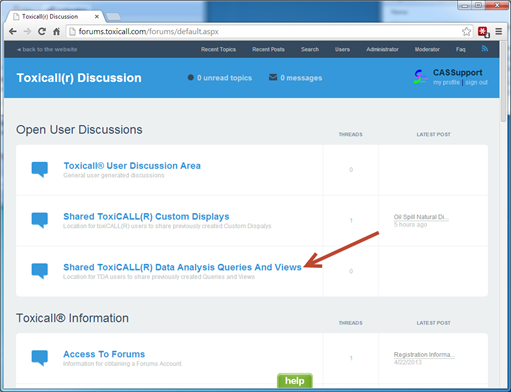Click the browser forward arrow button
The image size is (511, 392).
(27, 32)
